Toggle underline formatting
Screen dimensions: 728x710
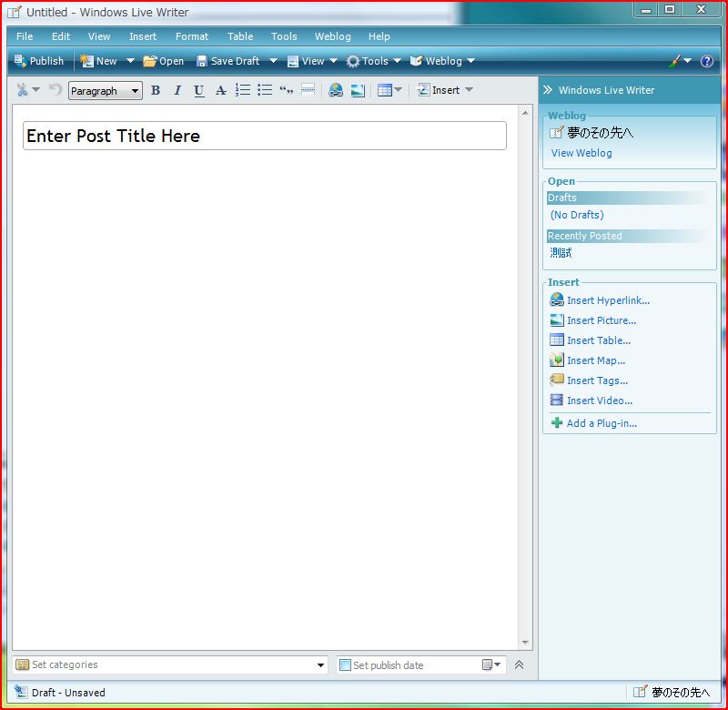point(198,90)
